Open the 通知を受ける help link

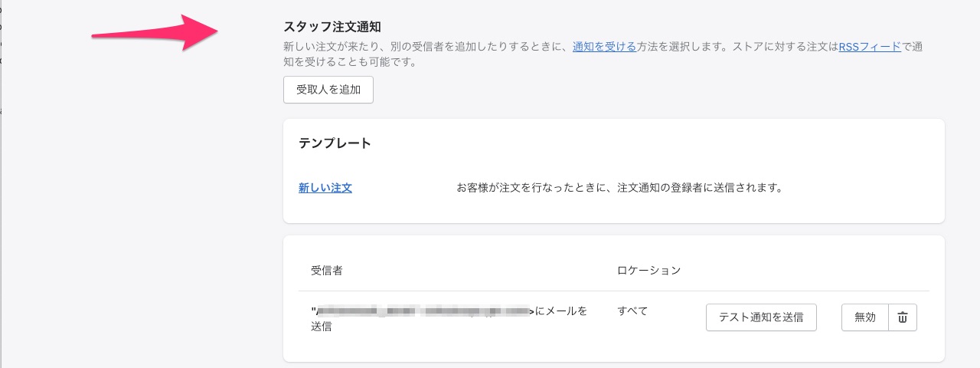click(604, 47)
